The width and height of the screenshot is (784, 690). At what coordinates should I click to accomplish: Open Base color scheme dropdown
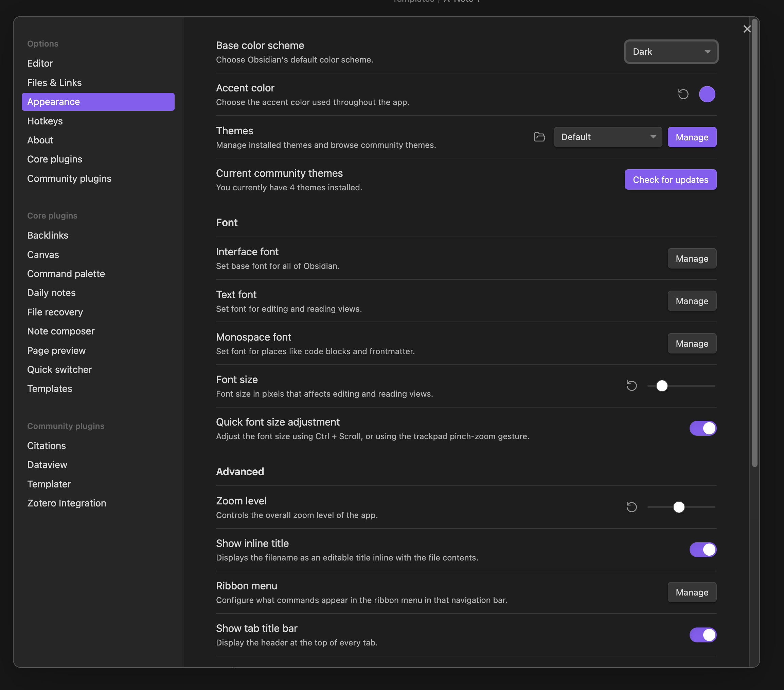point(671,52)
